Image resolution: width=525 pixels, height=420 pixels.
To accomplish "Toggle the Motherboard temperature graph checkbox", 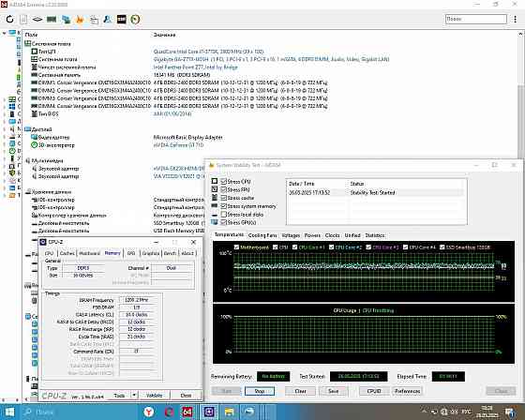I will click(236, 247).
